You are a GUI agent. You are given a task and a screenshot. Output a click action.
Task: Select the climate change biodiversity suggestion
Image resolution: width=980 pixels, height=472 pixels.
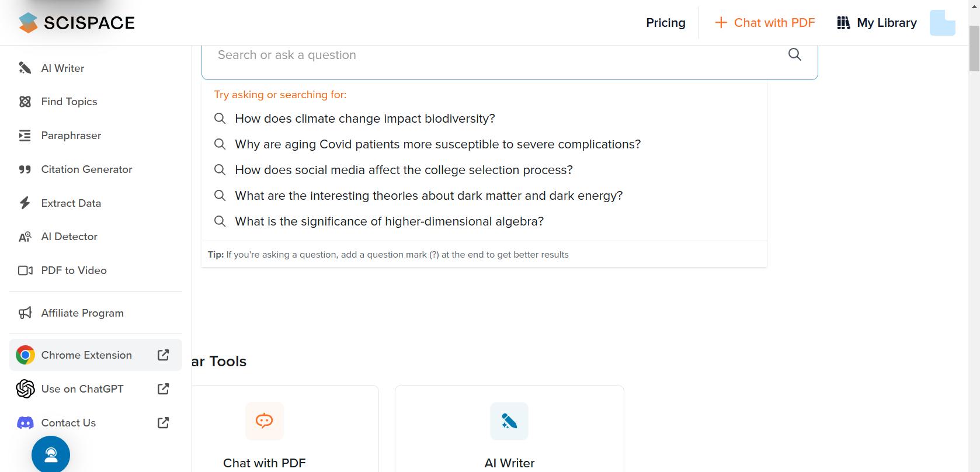[x=364, y=119]
